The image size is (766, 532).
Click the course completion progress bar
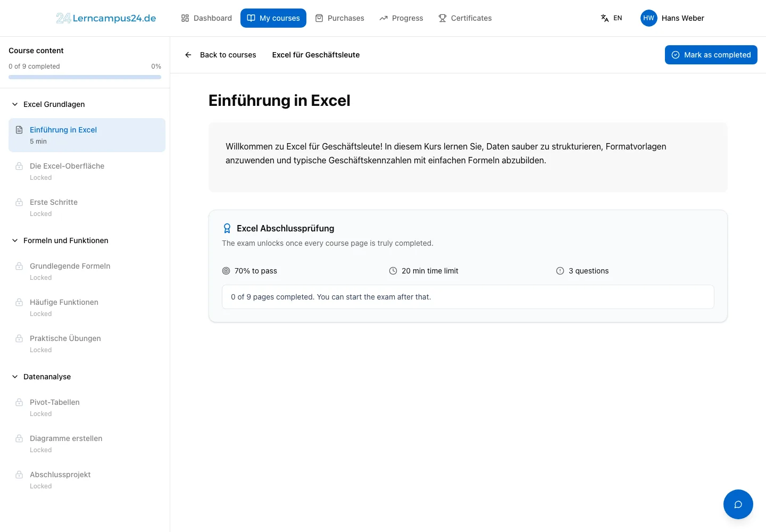(x=85, y=77)
